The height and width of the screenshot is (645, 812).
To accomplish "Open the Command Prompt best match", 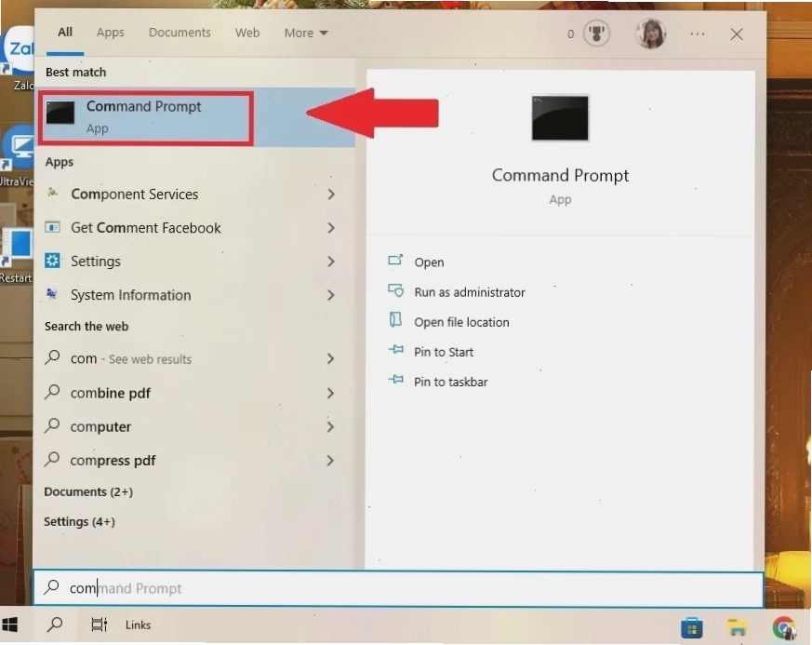I will [147, 117].
